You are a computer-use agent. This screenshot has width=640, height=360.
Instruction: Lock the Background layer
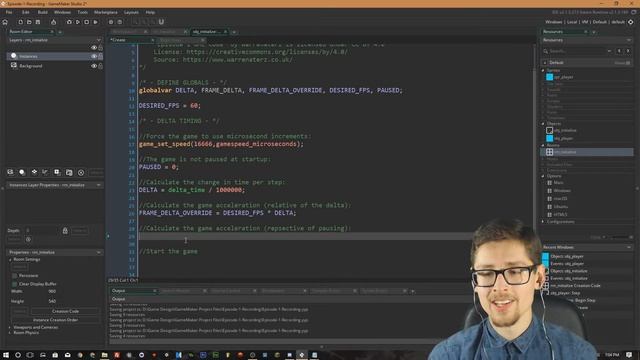click(x=100, y=66)
